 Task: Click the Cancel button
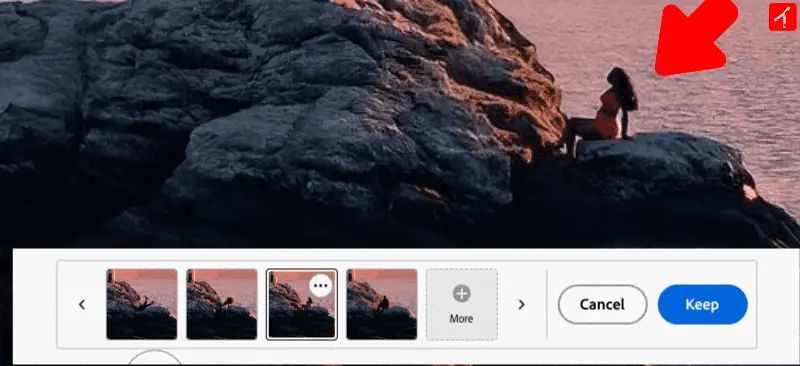pos(603,304)
